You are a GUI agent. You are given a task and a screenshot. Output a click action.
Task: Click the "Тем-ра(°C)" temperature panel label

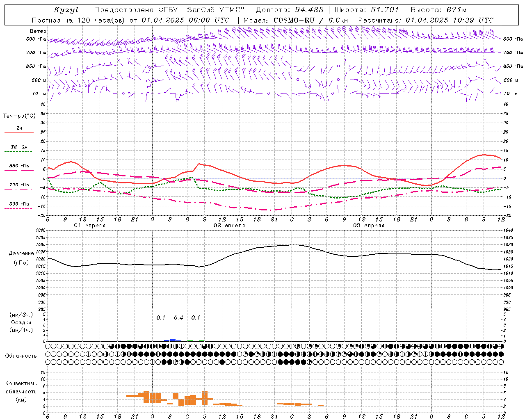pyautogui.click(x=19, y=116)
